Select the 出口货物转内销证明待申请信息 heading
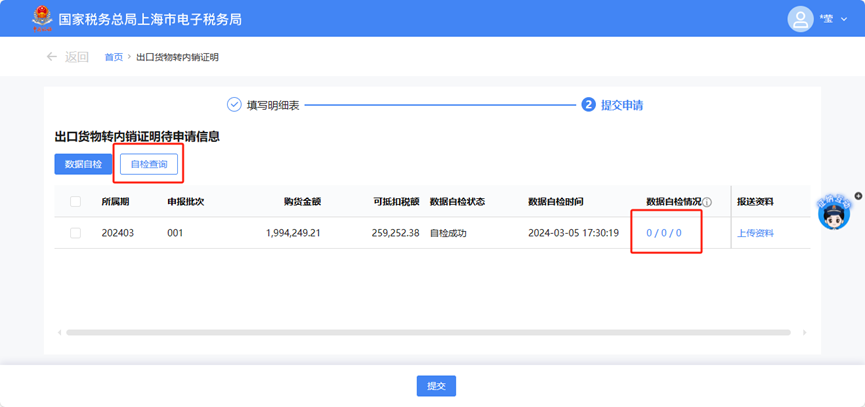Viewport: 865px width, 407px height. 137,136
